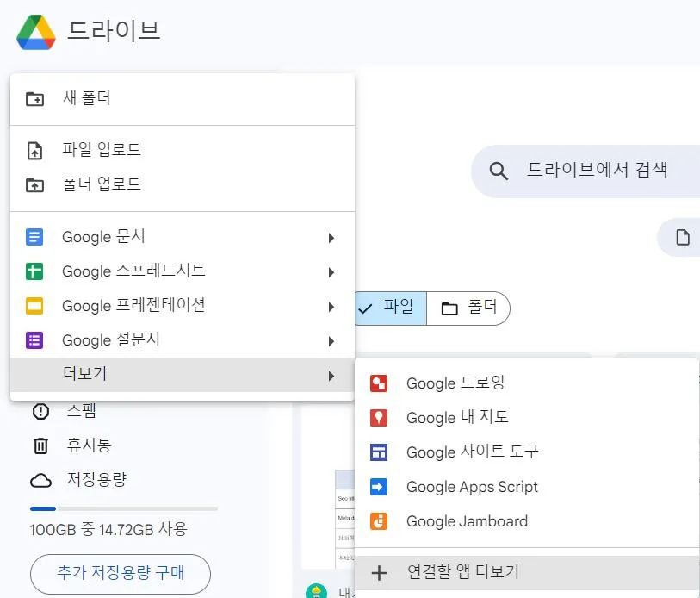Click the 드라이브 title text

tap(114, 31)
